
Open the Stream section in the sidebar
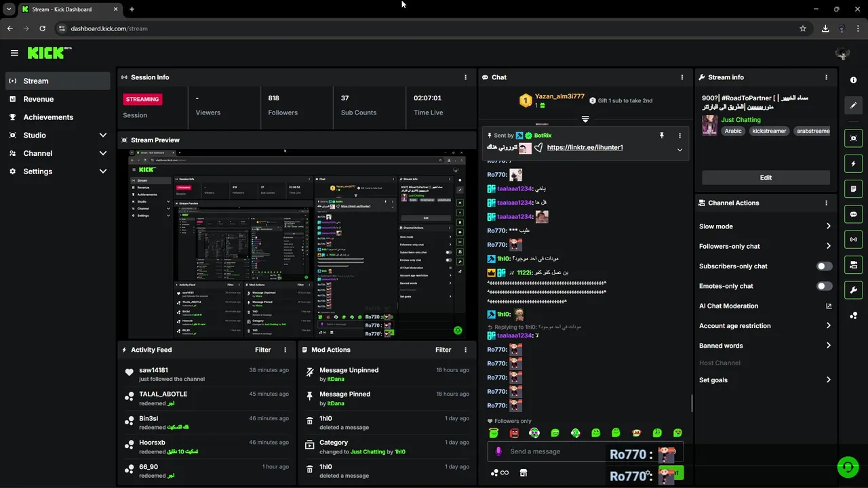(58, 81)
